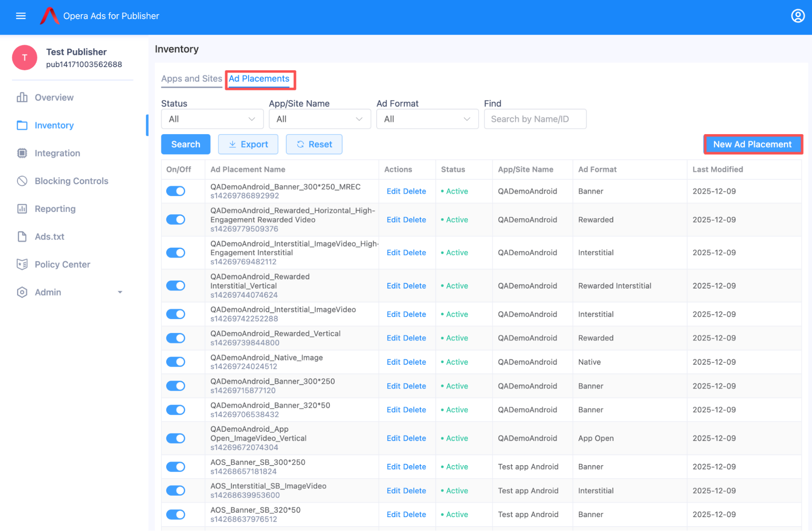This screenshot has height=531, width=812.
Task: Switch to Apps and Sites tab
Action: point(191,79)
